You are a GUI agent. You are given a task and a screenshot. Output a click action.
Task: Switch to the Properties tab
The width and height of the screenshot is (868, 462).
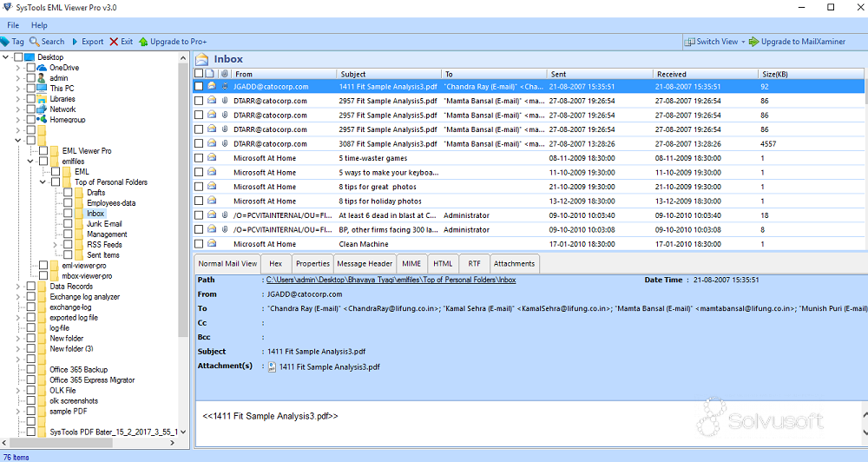[x=312, y=264]
